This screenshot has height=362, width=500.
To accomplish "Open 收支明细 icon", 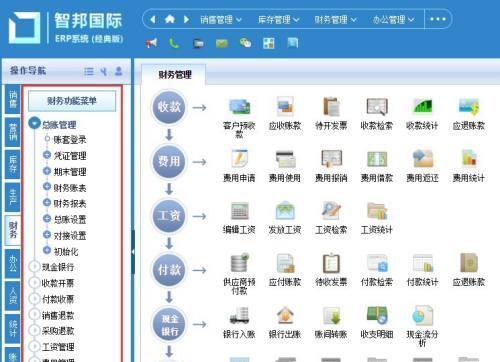I will tap(377, 315).
